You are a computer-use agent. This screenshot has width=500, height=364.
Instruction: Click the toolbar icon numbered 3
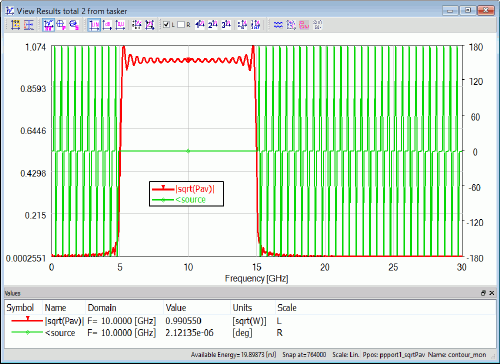click(x=226, y=25)
